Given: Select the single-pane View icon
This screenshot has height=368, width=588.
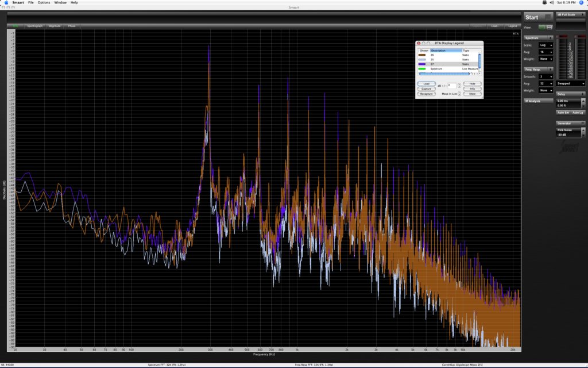Looking at the screenshot, I should [x=542, y=28].
